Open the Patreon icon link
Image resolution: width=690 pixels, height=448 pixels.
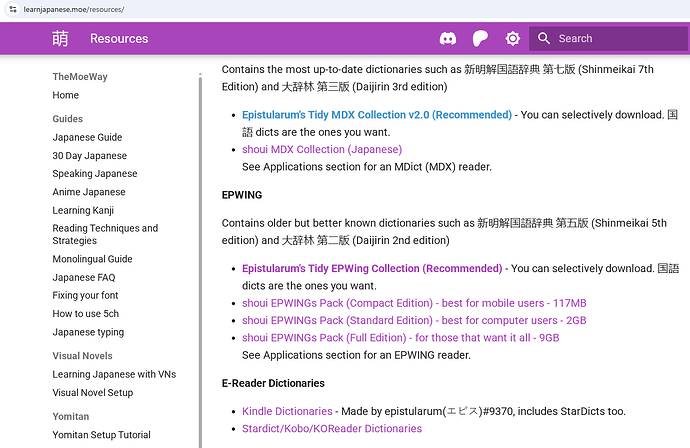point(480,39)
